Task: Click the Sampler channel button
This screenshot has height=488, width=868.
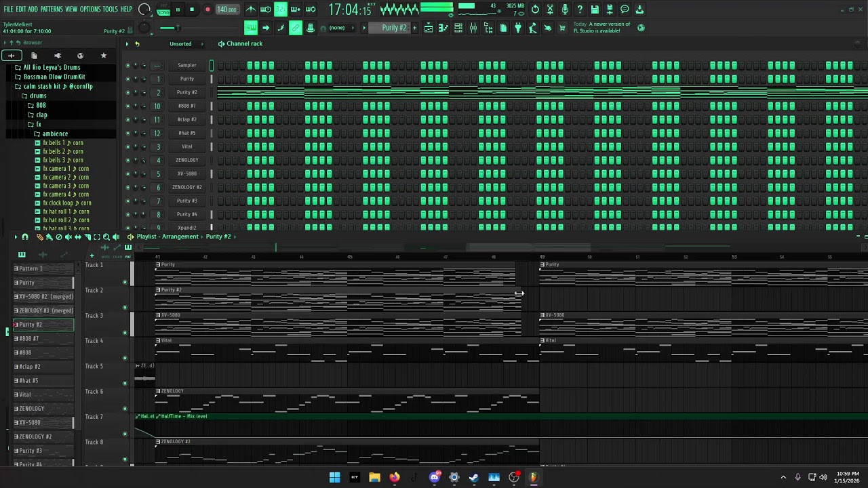Action: [x=187, y=65]
